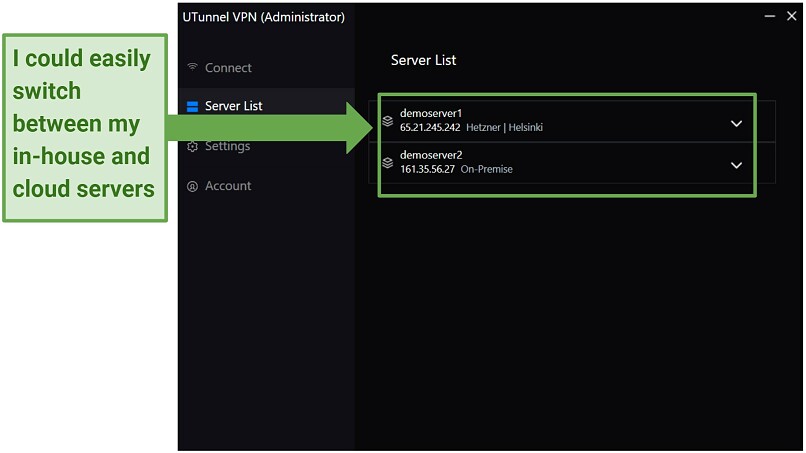Click the Hetzner | Helsinki location label

[504, 128]
